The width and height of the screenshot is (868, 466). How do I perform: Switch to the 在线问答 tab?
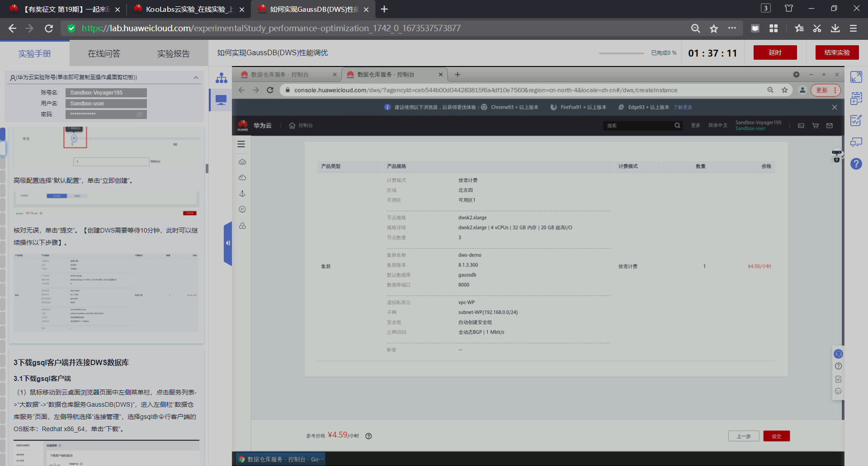click(104, 53)
